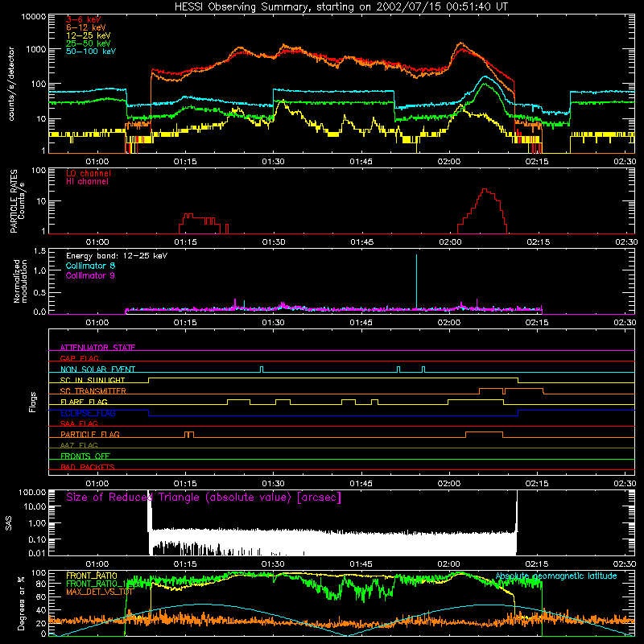This screenshot has width=644, height=644.
Task: Click the SAS axis label
Action: [x=9, y=523]
